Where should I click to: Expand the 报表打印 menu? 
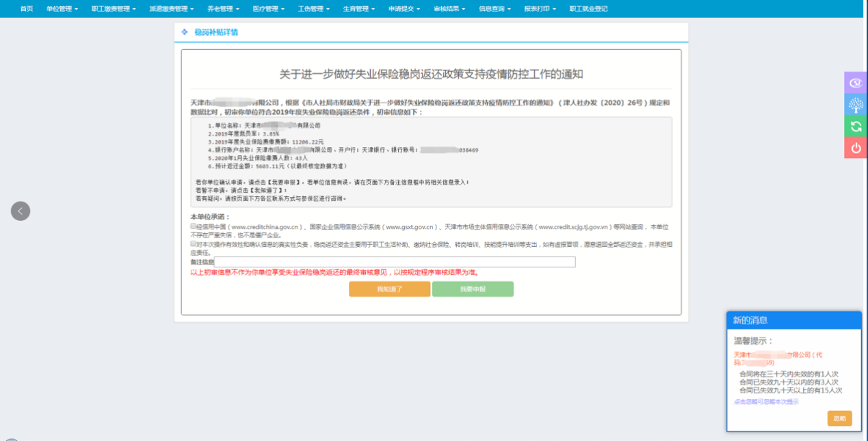(x=540, y=9)
